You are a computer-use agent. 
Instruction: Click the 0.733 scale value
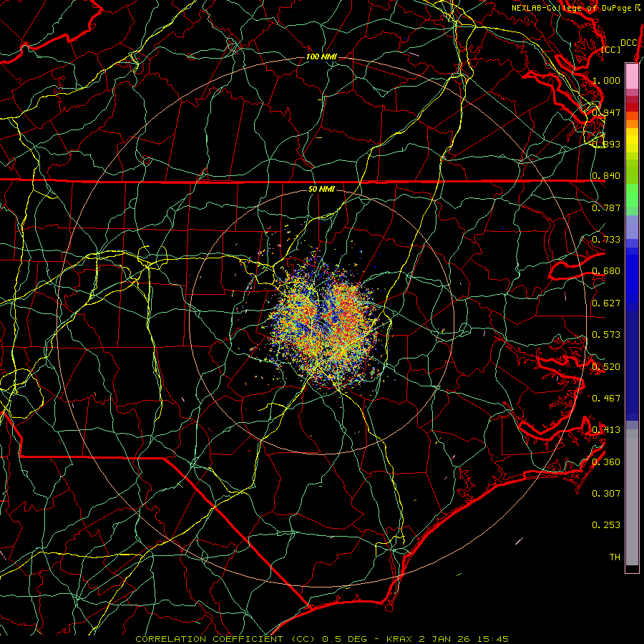click(606, 240)
